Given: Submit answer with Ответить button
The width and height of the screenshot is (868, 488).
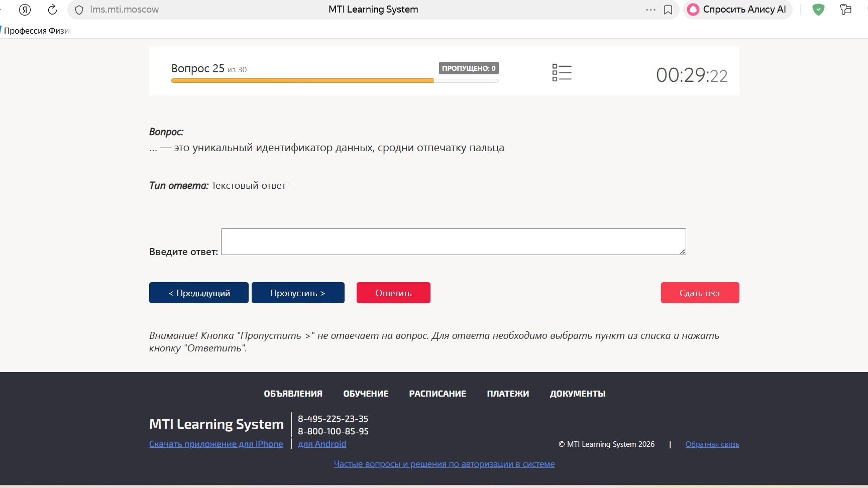Looking at the screenshot, I should point(393,293).
